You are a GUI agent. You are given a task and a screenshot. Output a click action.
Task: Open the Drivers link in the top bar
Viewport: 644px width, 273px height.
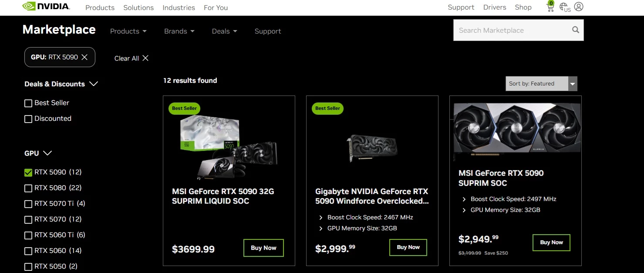[x=494, y=7]
